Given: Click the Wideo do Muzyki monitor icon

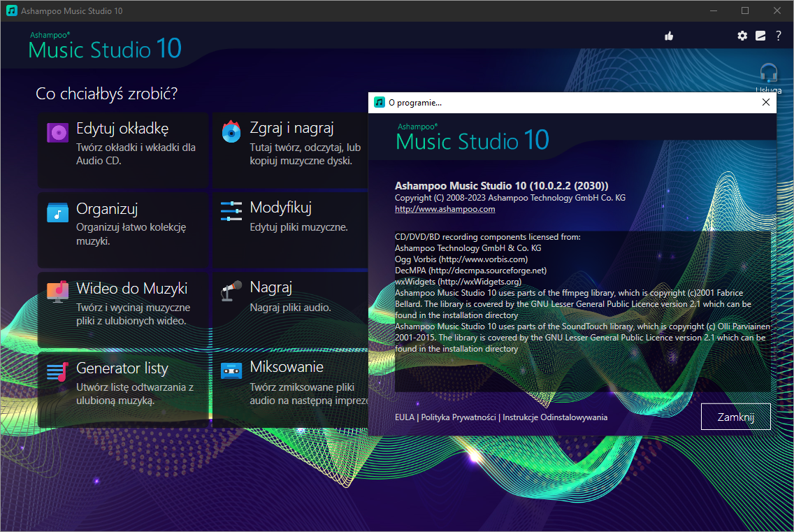Looking at the screenshot, I should tap(57, 292).
